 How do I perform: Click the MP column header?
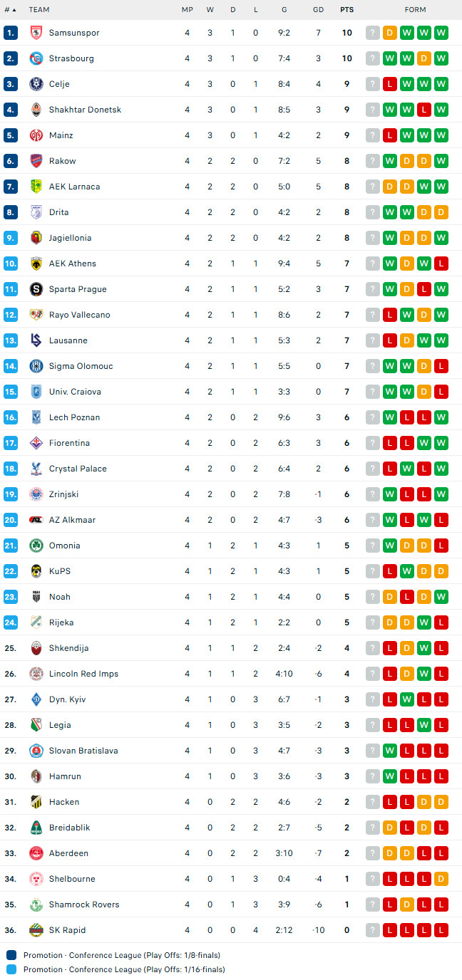pyautogui.click(x=187, y=10)
